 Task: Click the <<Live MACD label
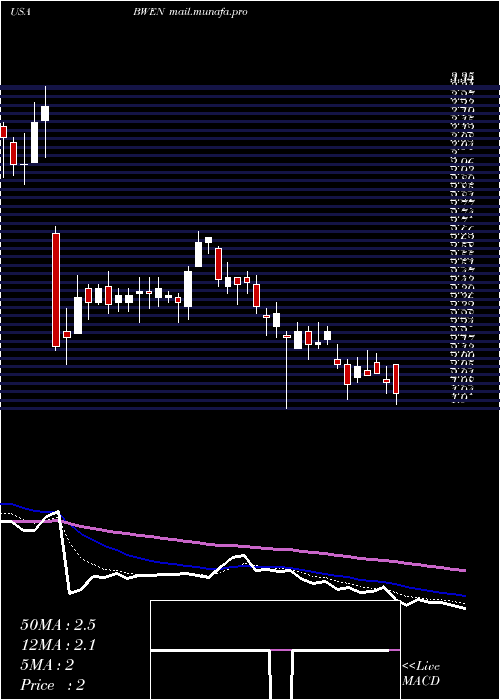click(x=421, y=674)
